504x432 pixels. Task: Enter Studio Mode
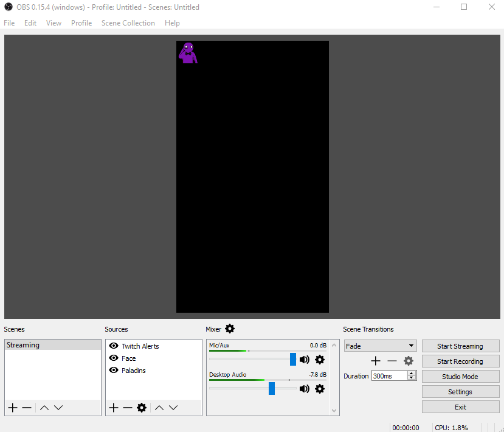[x=460, y=377]
